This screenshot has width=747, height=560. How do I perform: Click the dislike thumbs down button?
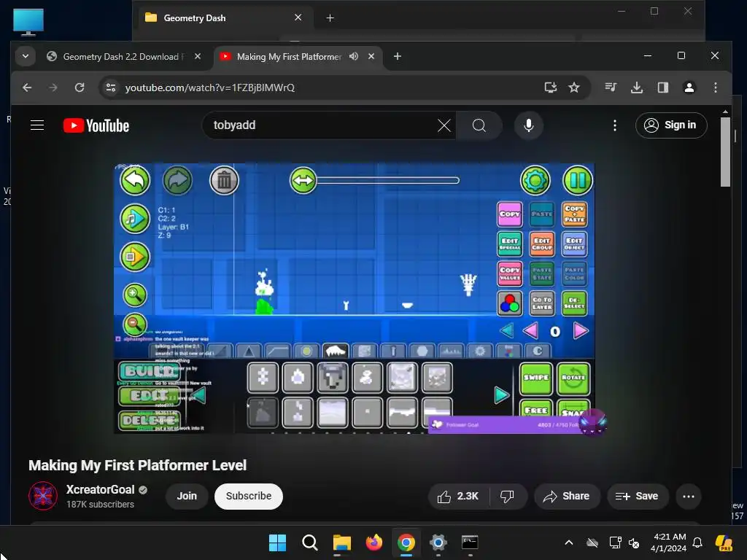pos(508,496)
